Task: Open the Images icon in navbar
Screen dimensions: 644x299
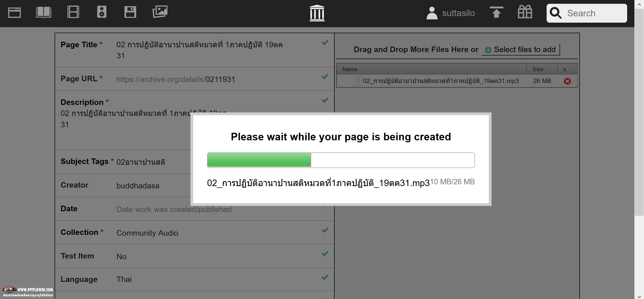Action: 160,12
